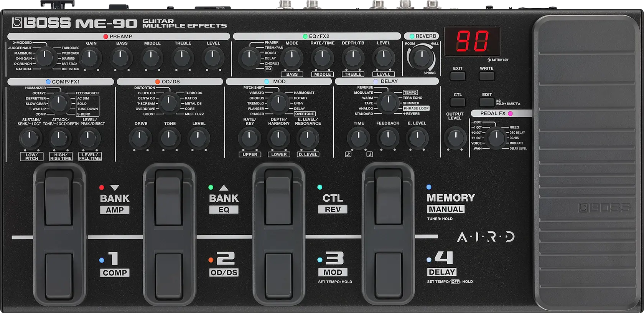Screen dimensions: 644x313
Task: Click the RATE/TIME knob in EQ/FX2
Action: [323, 58]
